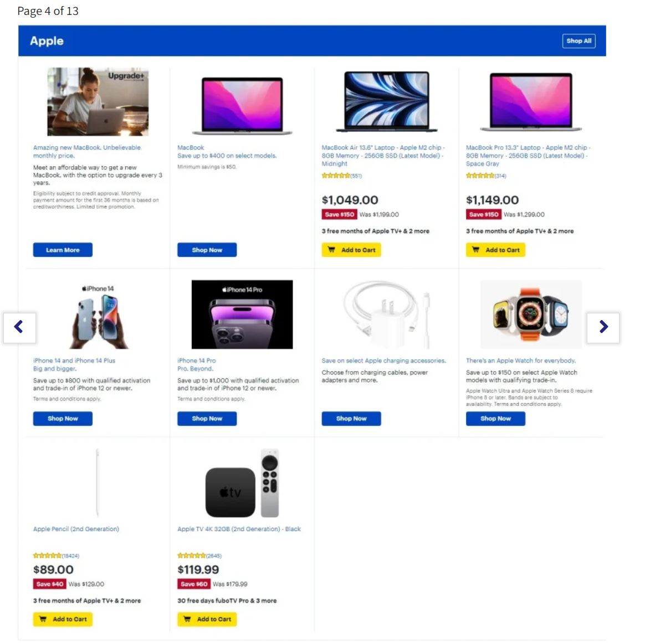The height and width of the screenshot is (644, 655).
Task: Open Learn More for MacBook Upgrade+
Action: 63,250
